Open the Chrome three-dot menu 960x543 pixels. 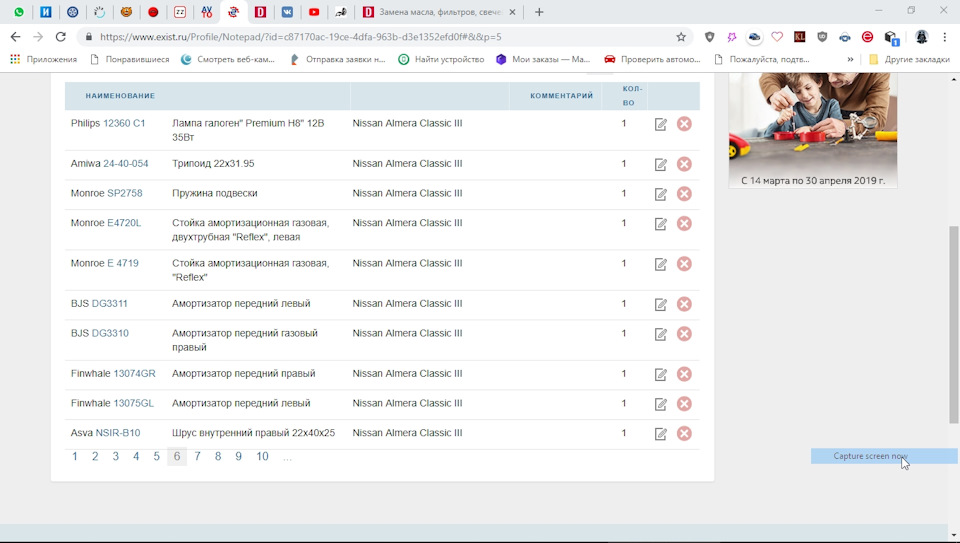(x=945, y=37)
